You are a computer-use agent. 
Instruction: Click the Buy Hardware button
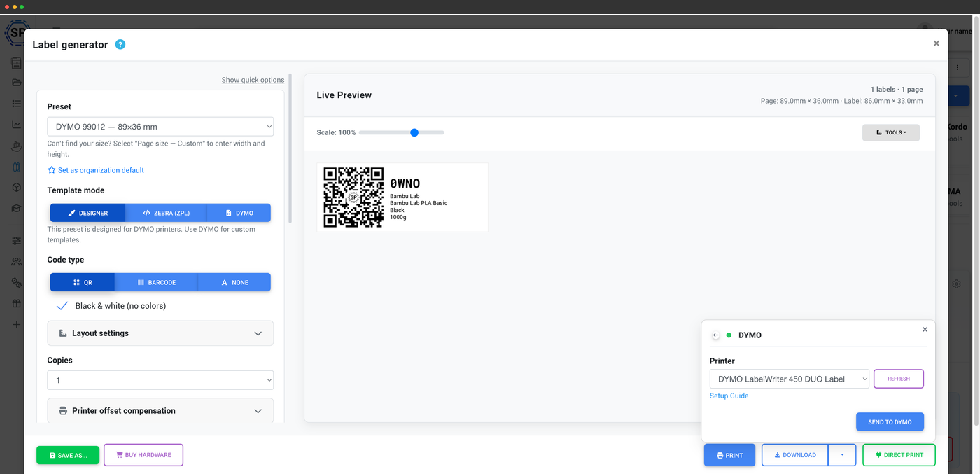[x=143, y=455]
